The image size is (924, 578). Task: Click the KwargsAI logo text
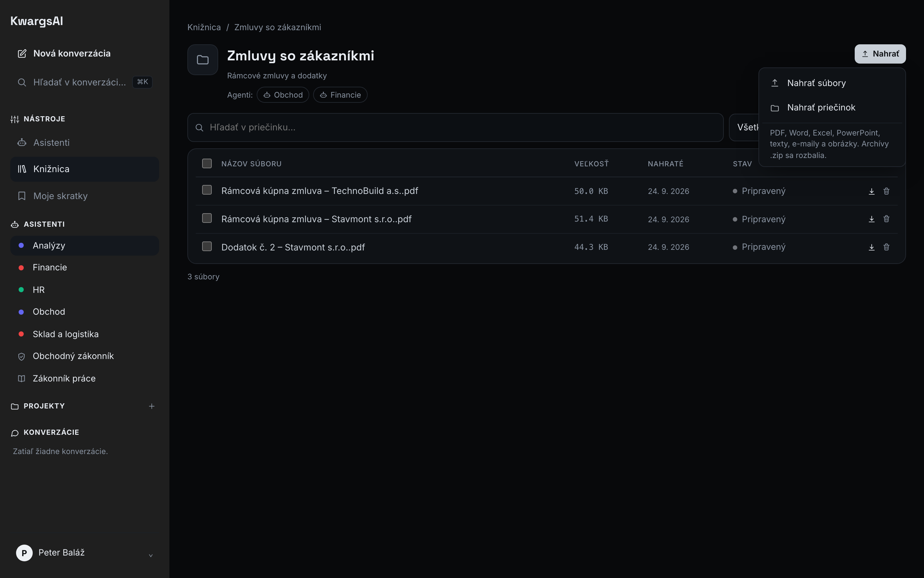pyautogui.click(x=37, y=21)
